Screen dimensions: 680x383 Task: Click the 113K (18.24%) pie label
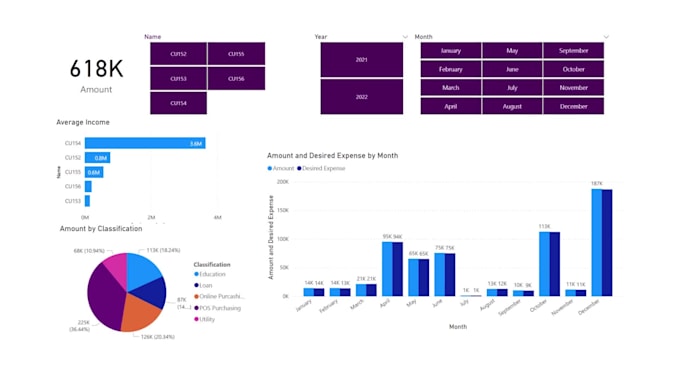tap(163, 250)
